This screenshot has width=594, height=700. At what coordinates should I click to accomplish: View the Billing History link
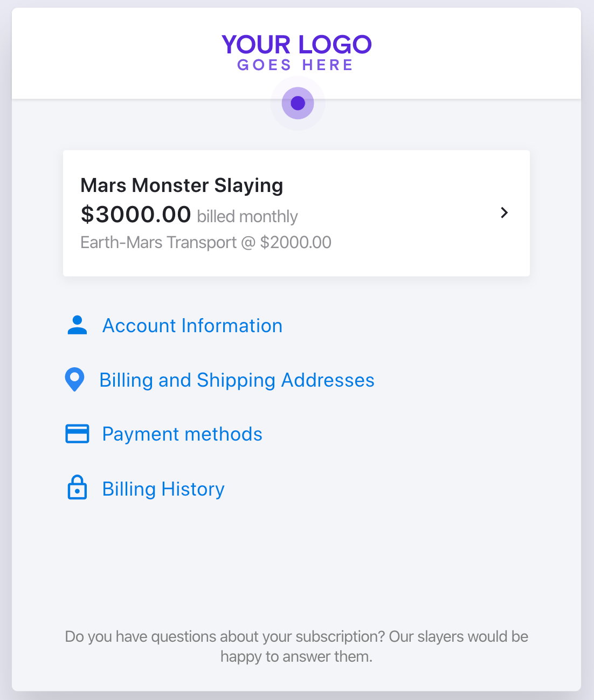[x=163, y=489]
